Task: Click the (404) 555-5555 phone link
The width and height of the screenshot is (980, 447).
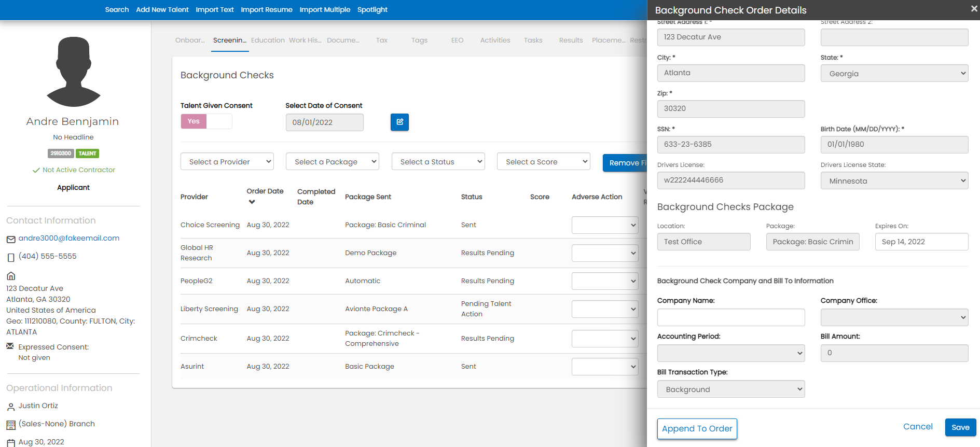Action: (x=48, y=256)
